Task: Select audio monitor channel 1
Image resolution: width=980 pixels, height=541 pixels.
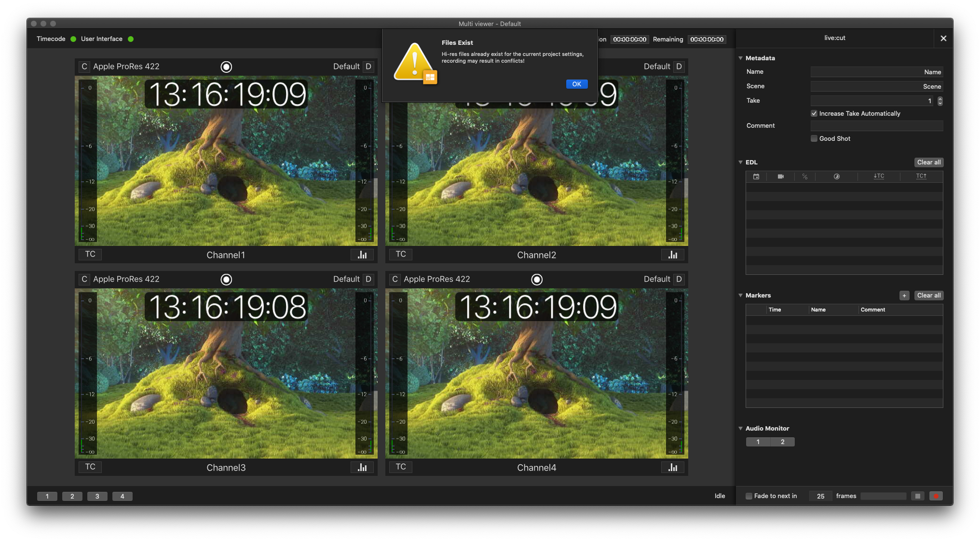Action: 758,442
